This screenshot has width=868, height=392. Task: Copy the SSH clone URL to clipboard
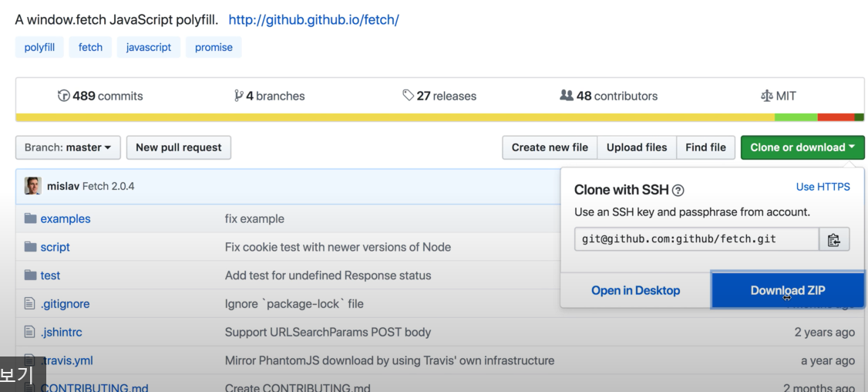833,239
